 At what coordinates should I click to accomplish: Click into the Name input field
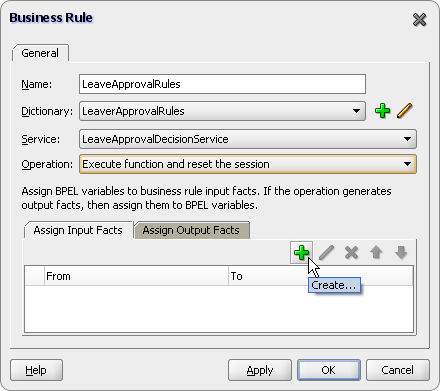(x=222, y=84)
